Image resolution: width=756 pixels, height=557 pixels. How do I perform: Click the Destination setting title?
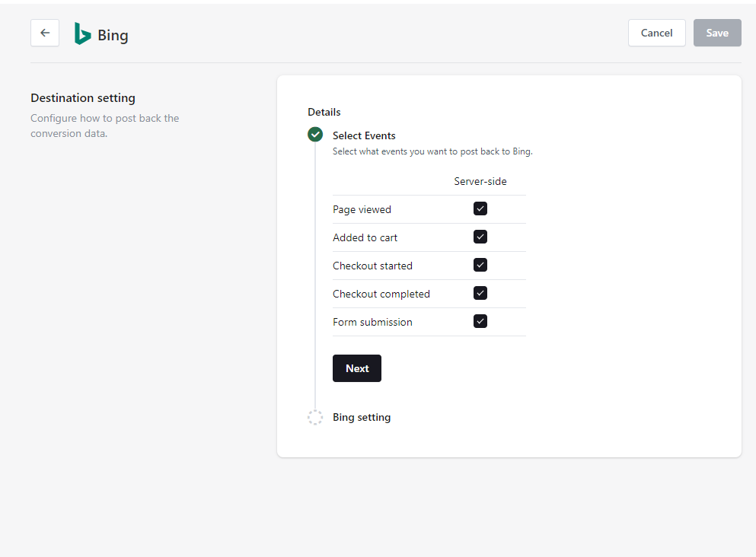pyautogui.click(x=82, y=97)
